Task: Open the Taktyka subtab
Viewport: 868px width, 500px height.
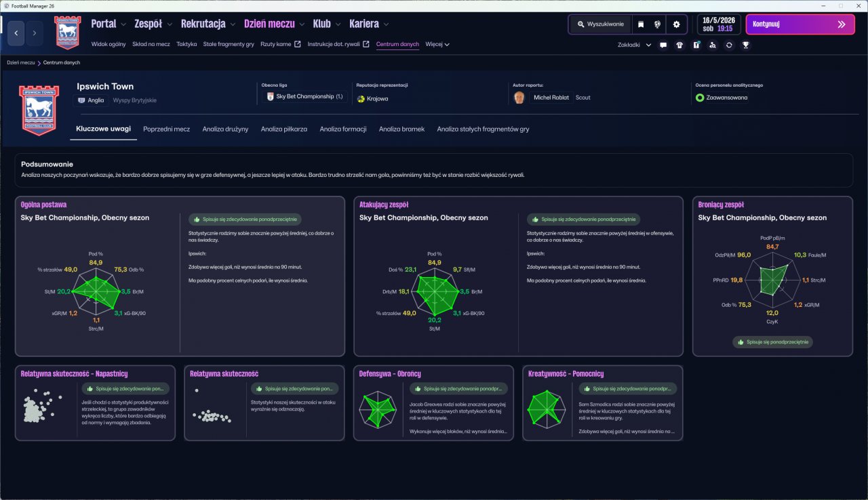Action: click(x=186, y=45)
